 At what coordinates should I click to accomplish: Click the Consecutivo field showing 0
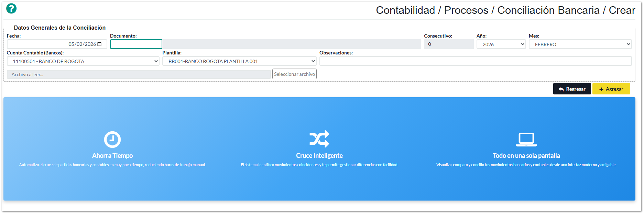(x=449, y=44)
